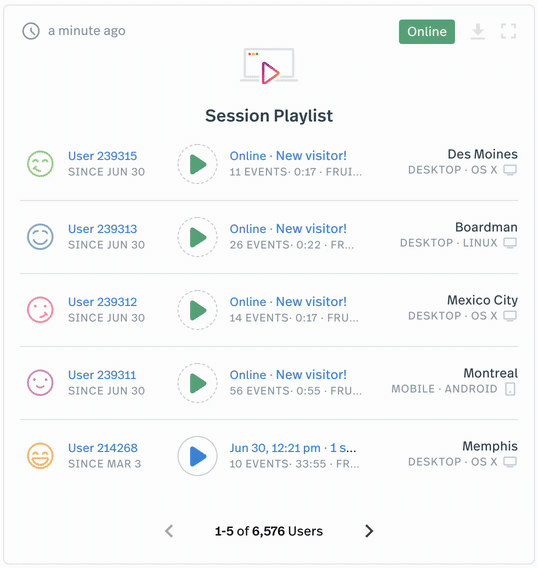Play User 239315's session
This screenshot has height=568, width=538.
(197, 164)
